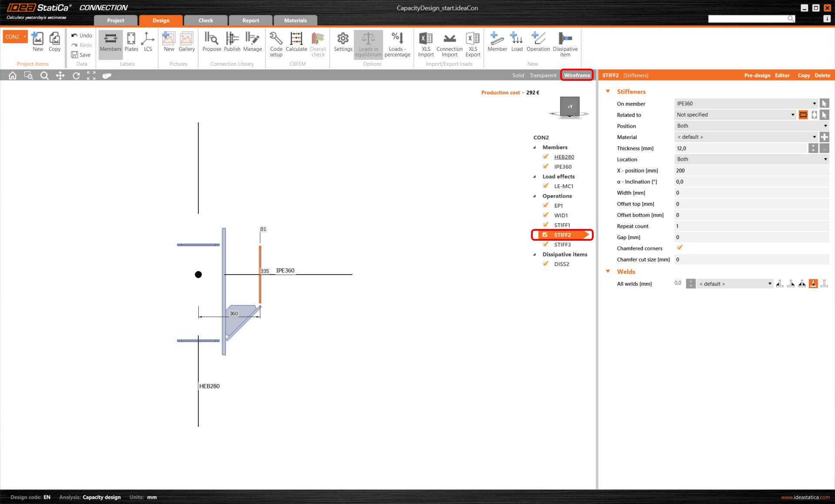Viewport: 835px width, 504px height.
Task: Click the XLS Import icon
Action: pos(425,43)
